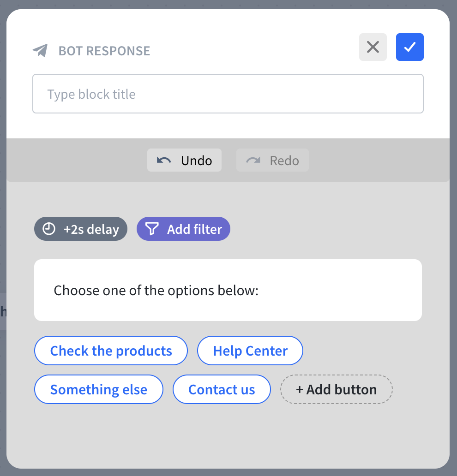Click the 'BOT RESPONSE' header label
This screenshot has width=457, height=476.
(x=104, y=51)
